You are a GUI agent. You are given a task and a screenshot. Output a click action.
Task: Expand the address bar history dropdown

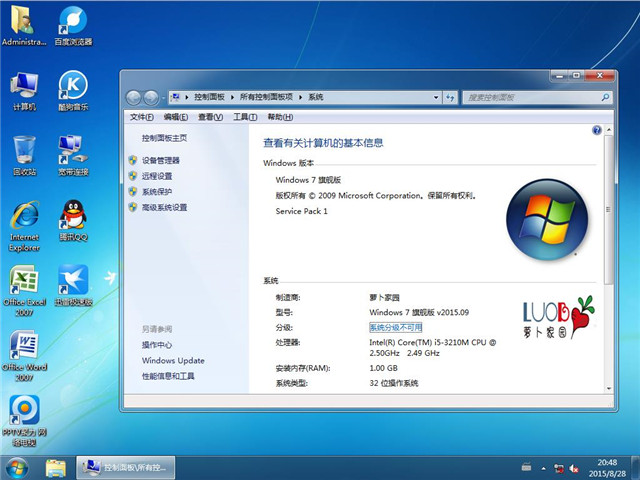pos(436,97)
